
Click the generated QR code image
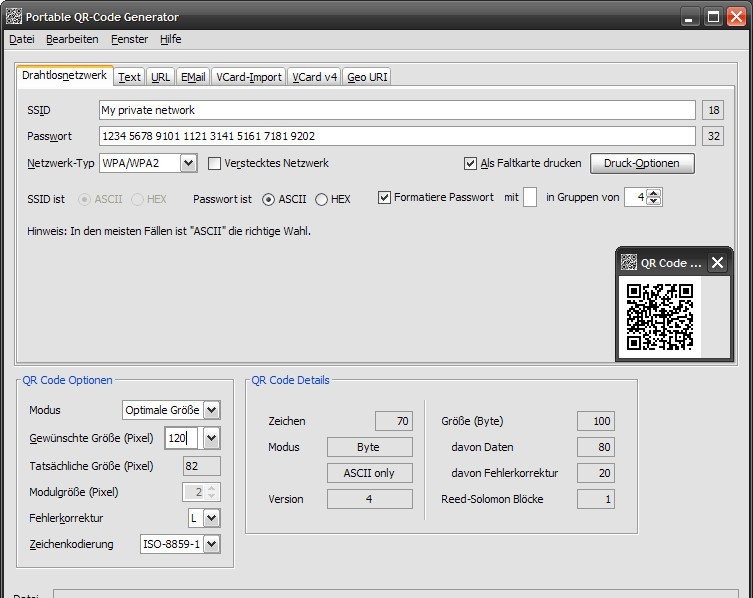659,317
